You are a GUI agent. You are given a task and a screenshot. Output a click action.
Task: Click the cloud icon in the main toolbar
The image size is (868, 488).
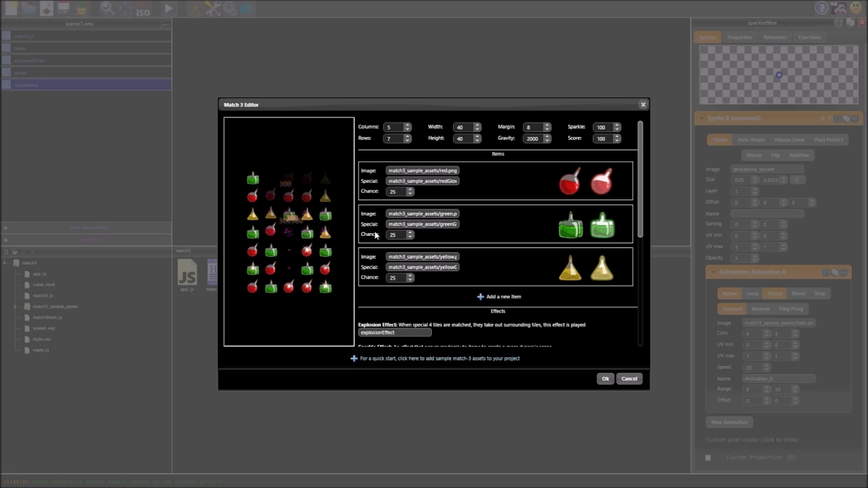coord(247,9)
